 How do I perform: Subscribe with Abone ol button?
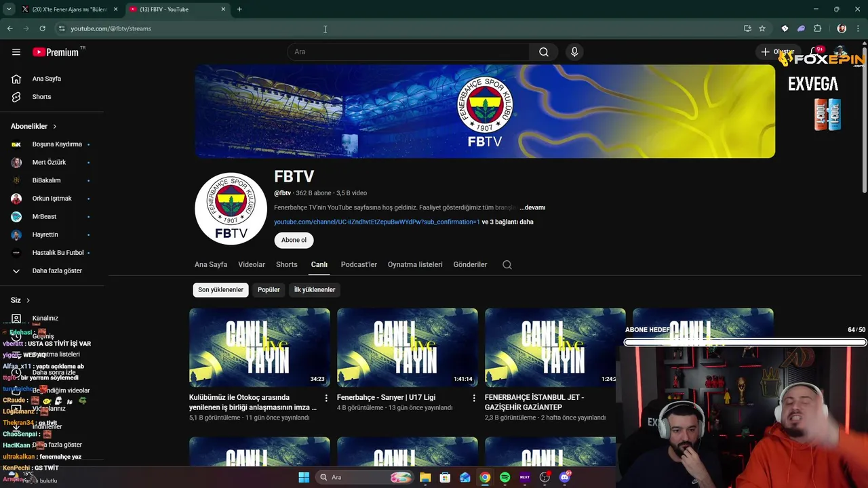point(294,240)
